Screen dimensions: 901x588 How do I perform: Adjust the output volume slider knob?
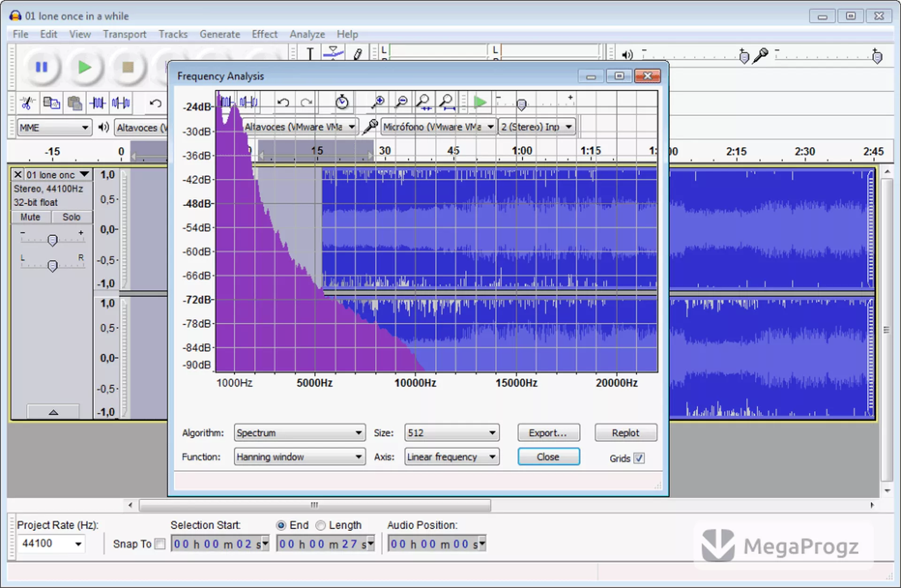pyautogui.click(x=744, y=57)
